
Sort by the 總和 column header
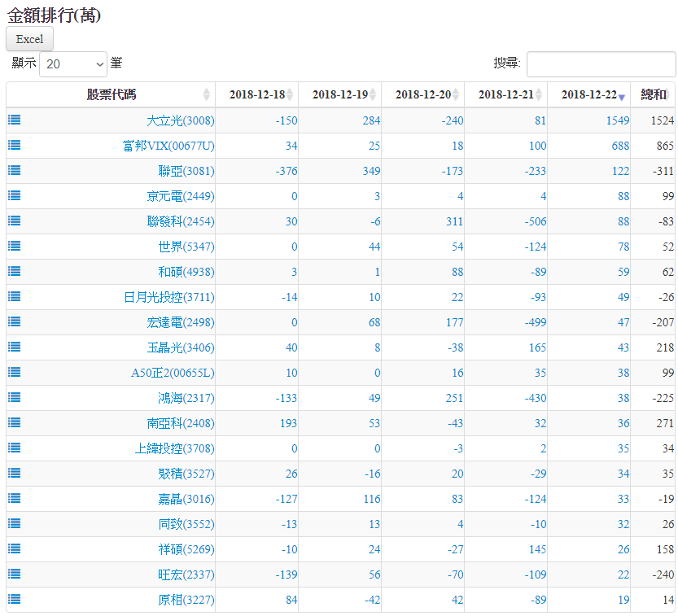653,95
